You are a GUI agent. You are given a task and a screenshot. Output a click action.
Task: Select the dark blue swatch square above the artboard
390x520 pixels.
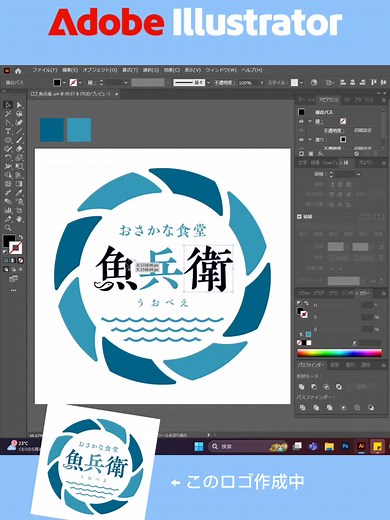pyautogui.click(x=52, y=130)
